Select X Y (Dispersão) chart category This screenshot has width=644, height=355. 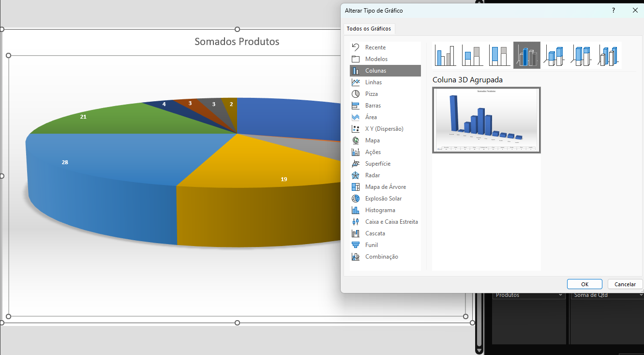pyautogui.click(x=385, y=129)
